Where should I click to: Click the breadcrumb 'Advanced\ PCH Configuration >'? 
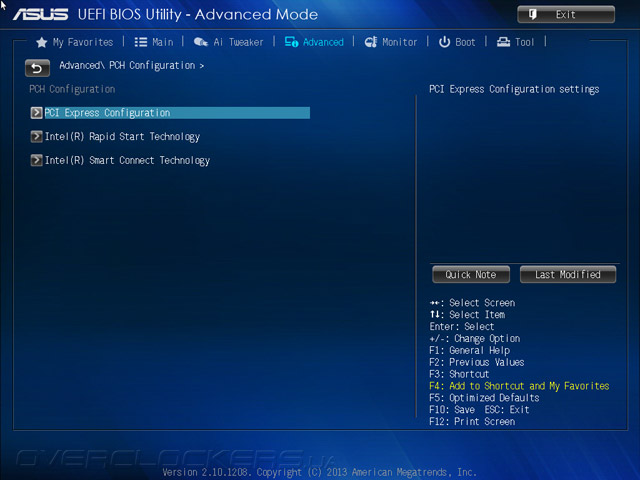(131, 65)
